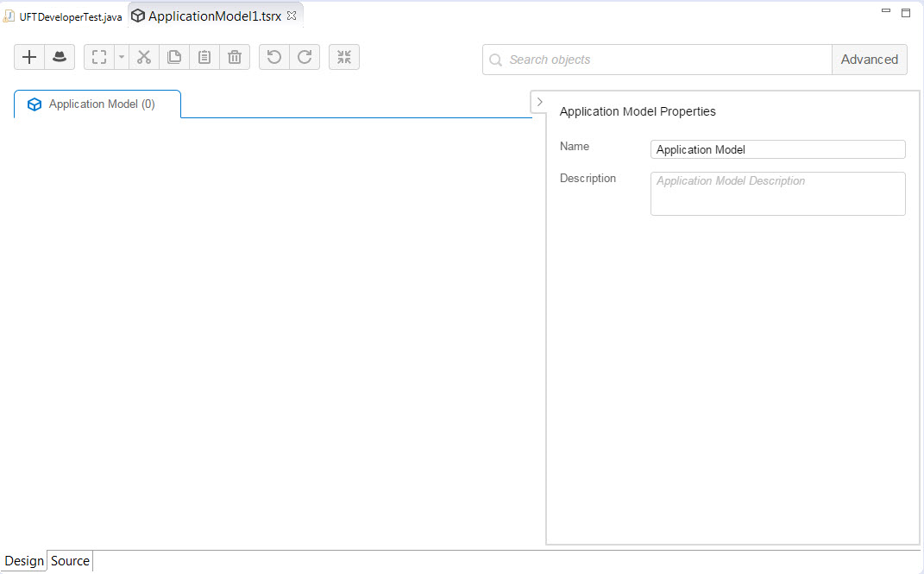The image size is (924, 574).
Task: Cut selection with the scissors icon
Action: [x=144, y=57]
